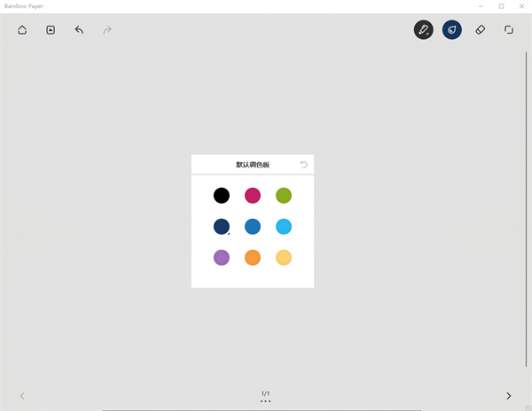Go to the next page arrow
The width and height of the screenshot is (532, 411).
[509, 396]
